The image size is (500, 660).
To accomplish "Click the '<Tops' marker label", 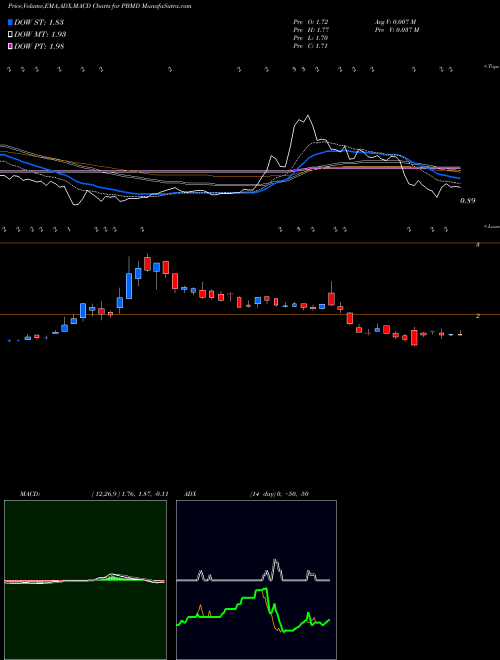I will click(492, 67).
